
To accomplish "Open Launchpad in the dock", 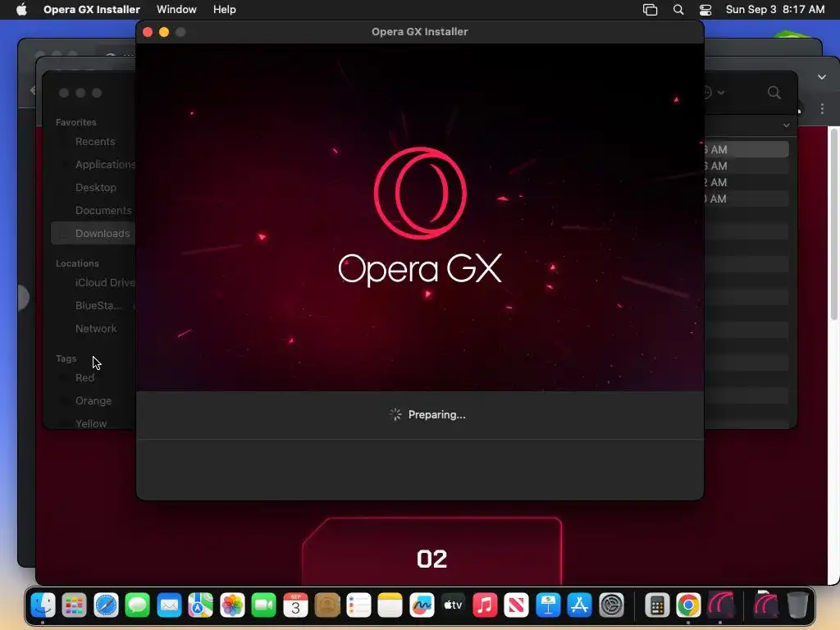I will pyautogui.click(x=75, y=606).
